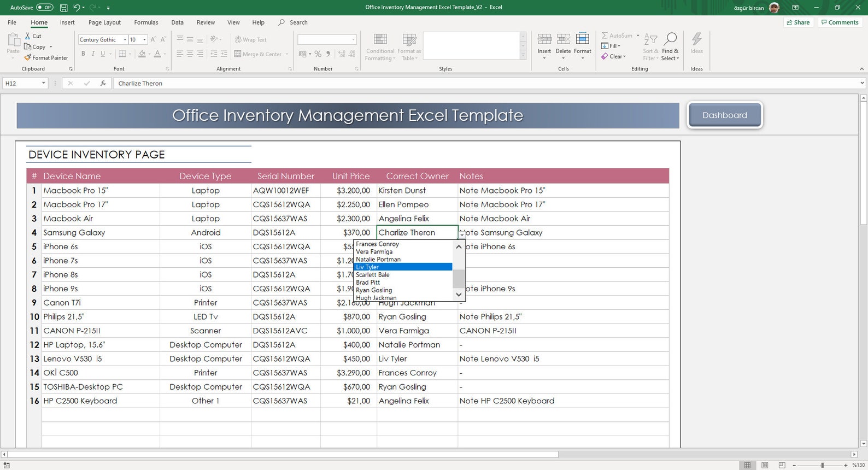Apply Underline formatting
Screen dimensions: 868x470
102,54
